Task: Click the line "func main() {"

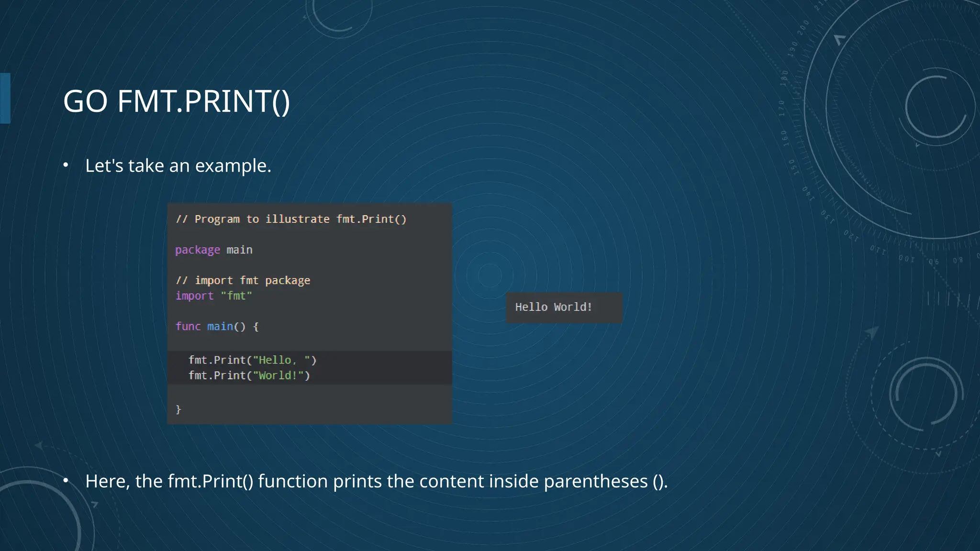Action: click(x=217, y=326)
